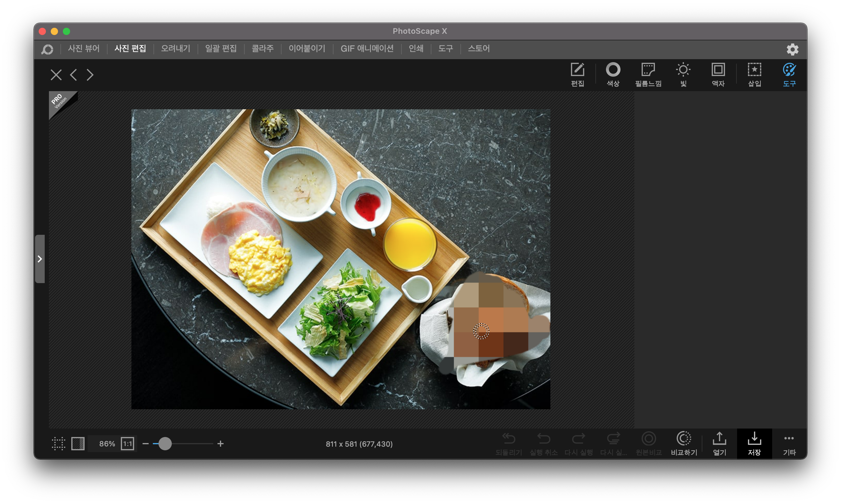Click the 열기 (Open) upload icon
This screenshot has width=841, height=504.
click(x=719, y=439)
